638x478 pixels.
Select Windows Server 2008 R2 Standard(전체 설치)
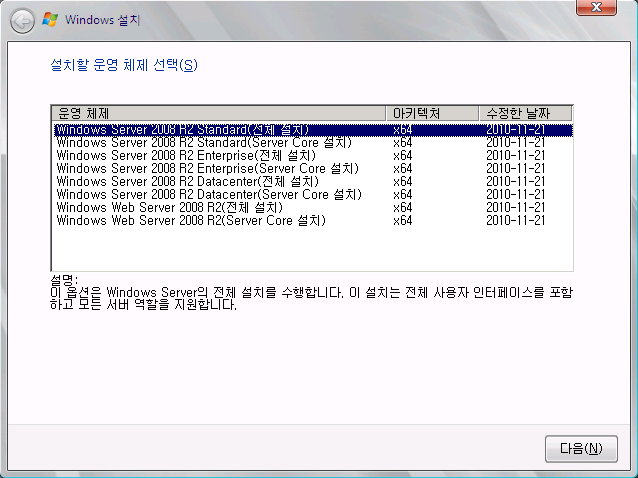pos(313,130)
